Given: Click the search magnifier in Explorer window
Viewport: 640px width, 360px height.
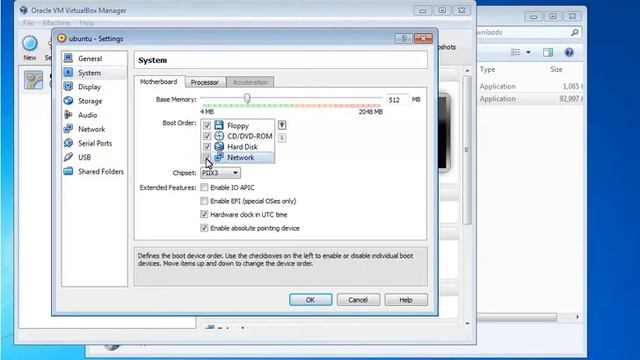Looking at the screenshot, I should click(574, 32).
